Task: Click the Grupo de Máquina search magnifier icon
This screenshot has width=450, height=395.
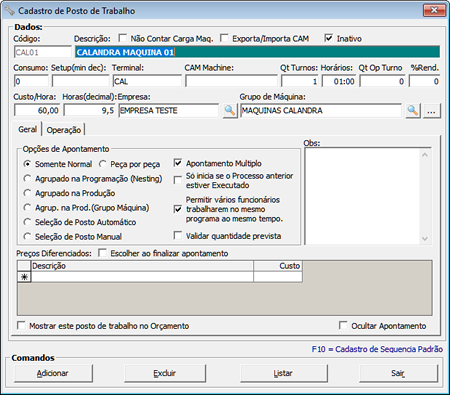Action: click(x=413, y=110)
